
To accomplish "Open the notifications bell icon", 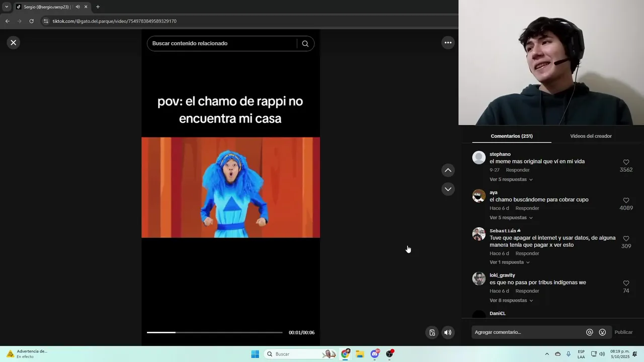I will point(635,354).
